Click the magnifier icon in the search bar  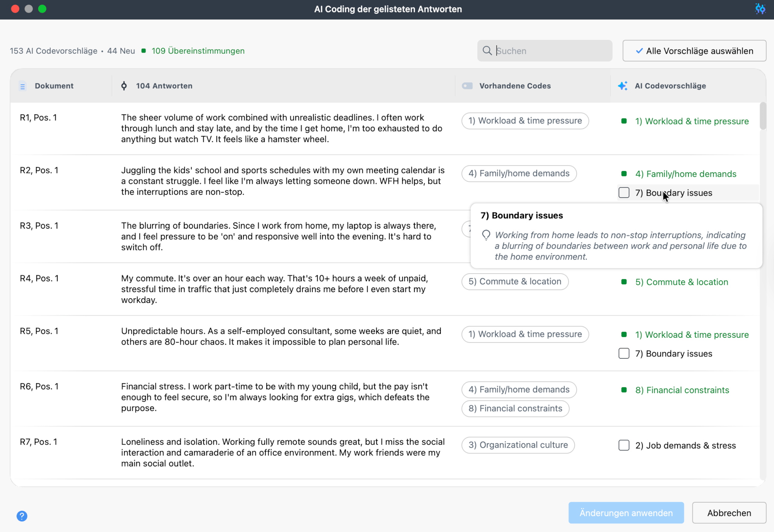(488, 51)
